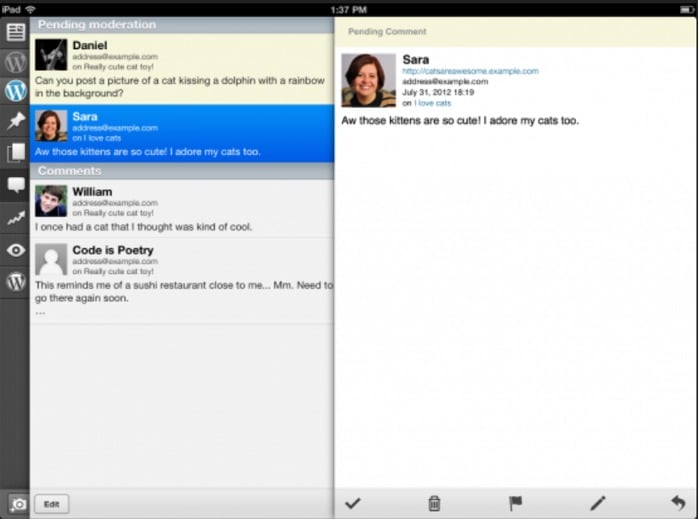
Task: Select the dimmed grey WordPress blog icon
Action: 16,62
